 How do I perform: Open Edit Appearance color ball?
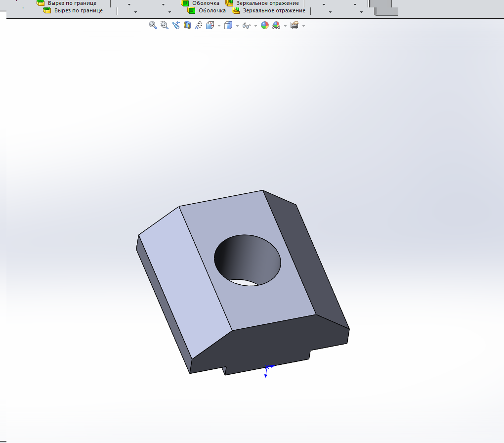click(x=265, y=25)
